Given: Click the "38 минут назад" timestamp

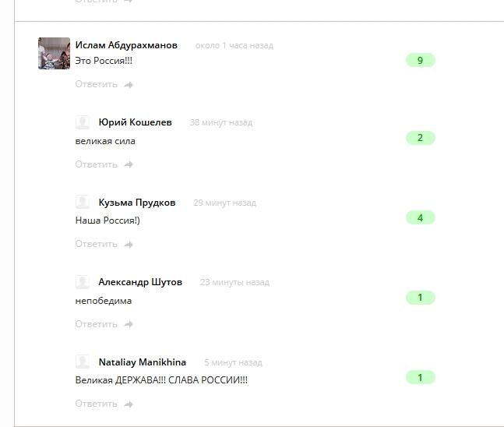Looking at the screenshot, I should coord(220,122).
